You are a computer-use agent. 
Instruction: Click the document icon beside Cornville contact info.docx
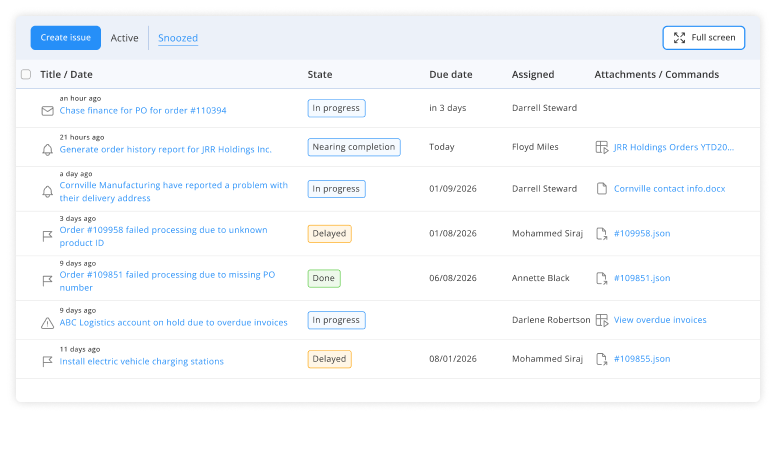(602, 189)
